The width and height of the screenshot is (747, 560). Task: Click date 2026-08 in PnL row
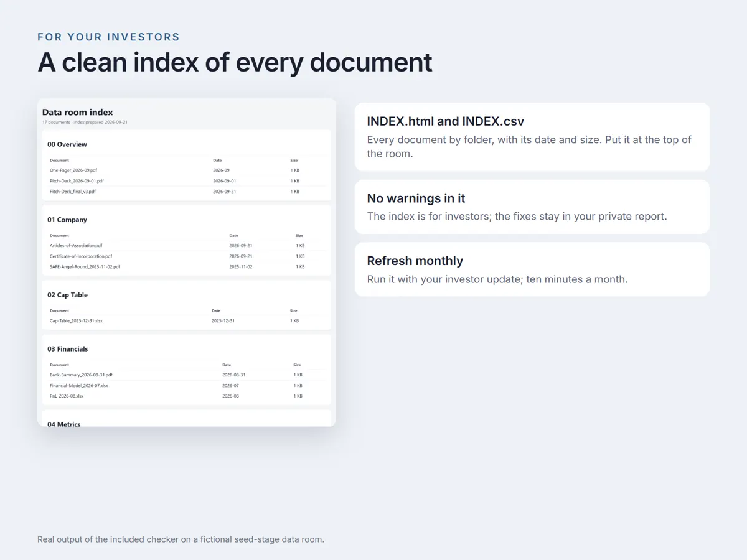tap(230, 396)
